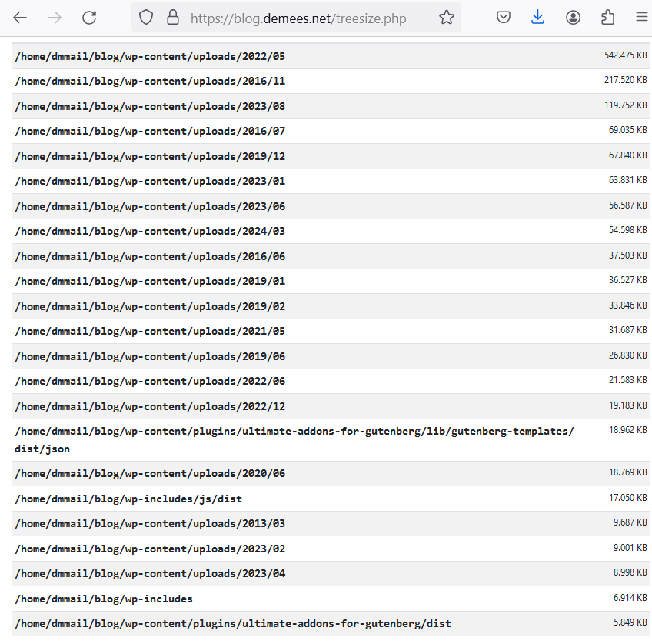
Task: Open the Firefox account profile icon
Action: (573, 17)
